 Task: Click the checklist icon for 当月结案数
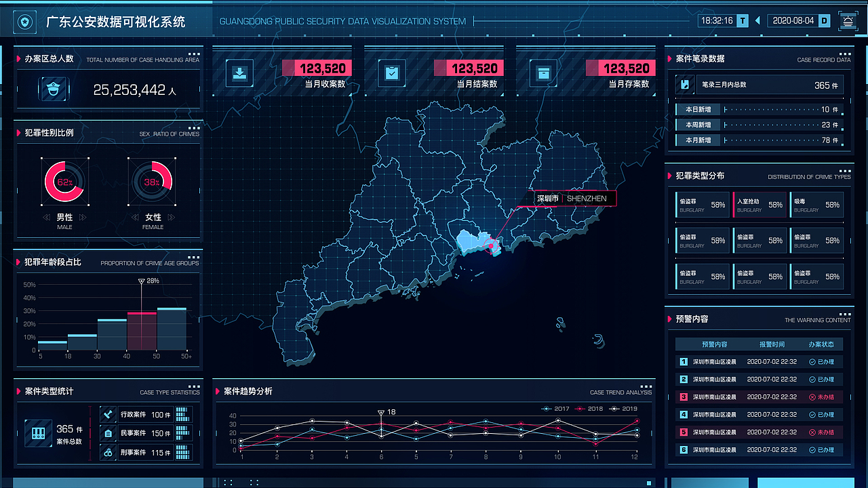[391, 73]
